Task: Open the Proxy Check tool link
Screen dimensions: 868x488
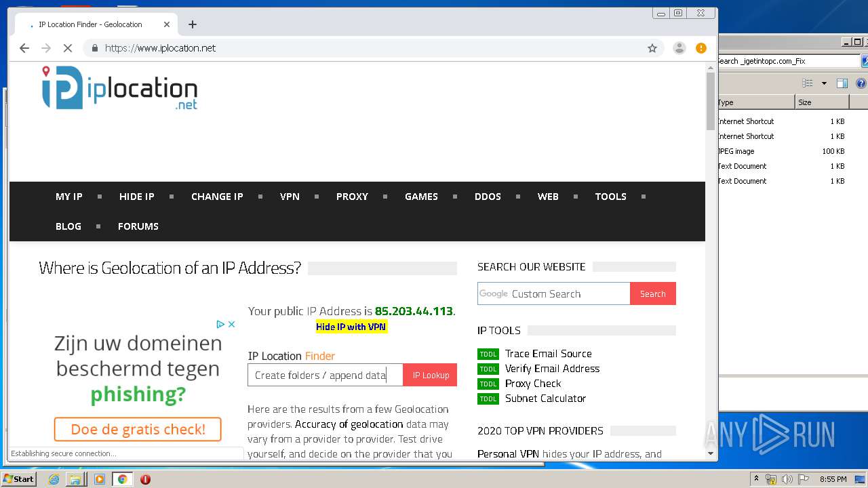Action: 533,384
